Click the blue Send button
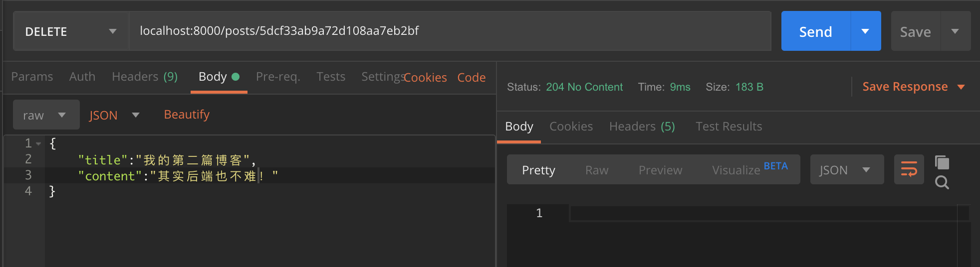980x267 pixels. tap(815, 31)
